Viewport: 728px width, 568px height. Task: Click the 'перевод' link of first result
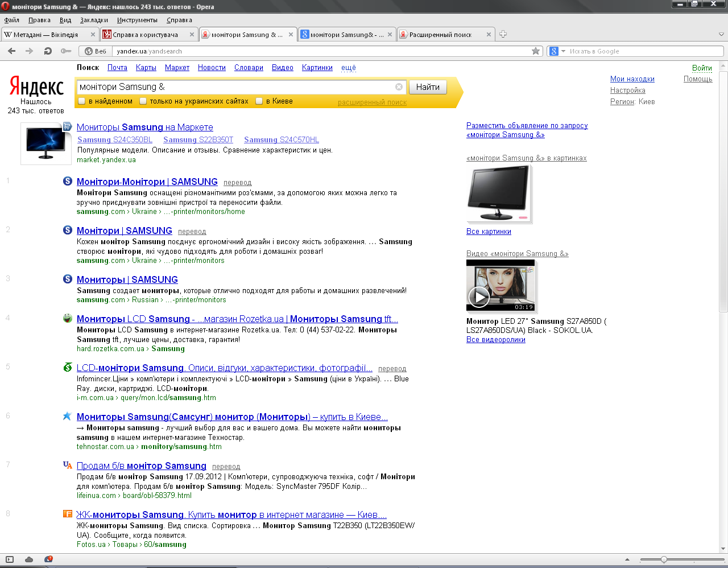coord(237,183)
